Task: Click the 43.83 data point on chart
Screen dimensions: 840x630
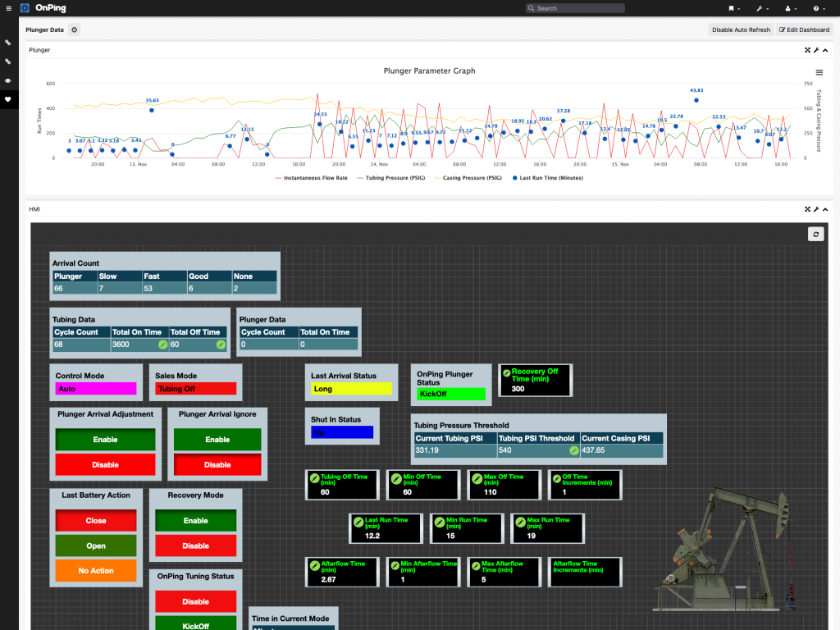Action: [x=696, y=100]
